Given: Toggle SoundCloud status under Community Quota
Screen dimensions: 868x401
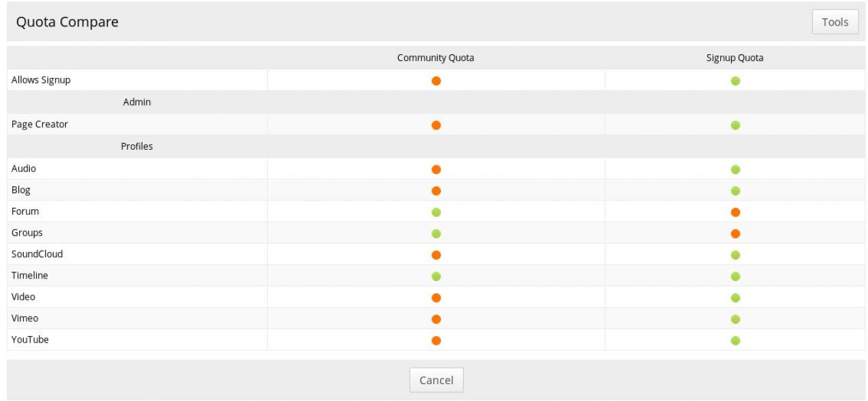Looking at the screenshot, I should (x=436, y=255).
